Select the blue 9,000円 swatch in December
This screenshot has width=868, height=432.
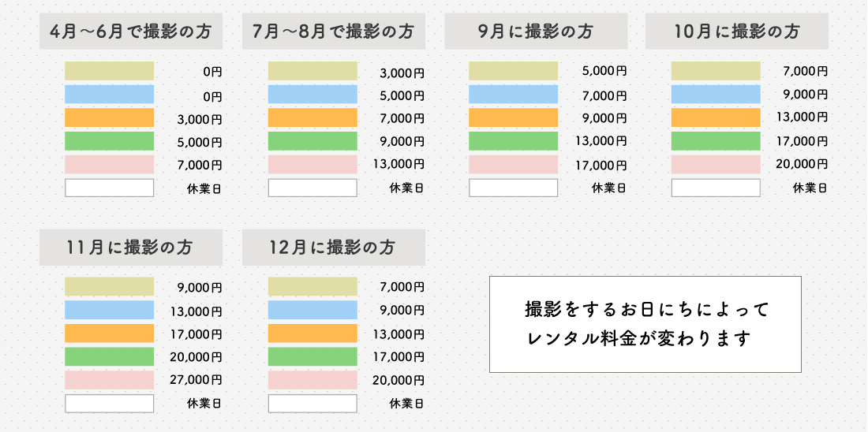tap(312, 310)
